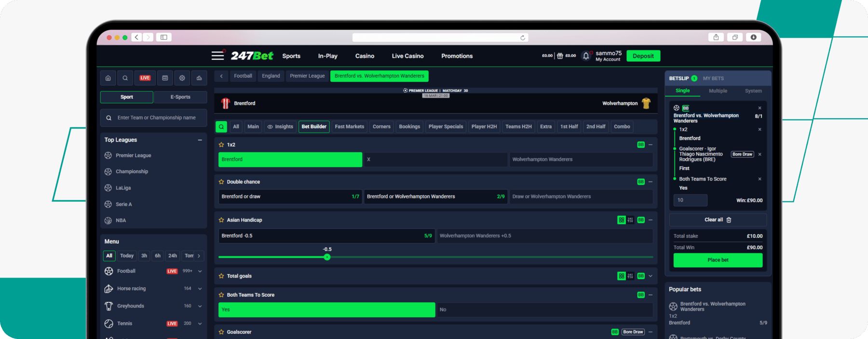The height and width of the screenshot is (339, 868).
Task: Select Brentford -0.5 at 5/9
Action: pos(327,236)
